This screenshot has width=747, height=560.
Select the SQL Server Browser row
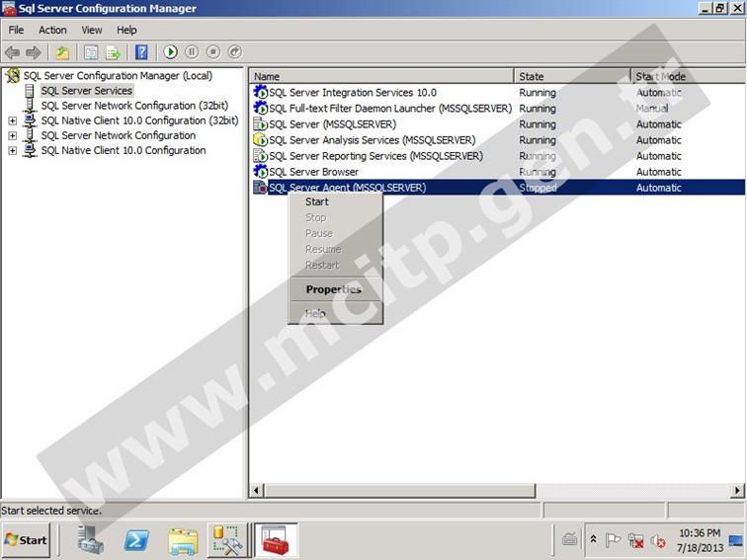click(x=497, y=172)
